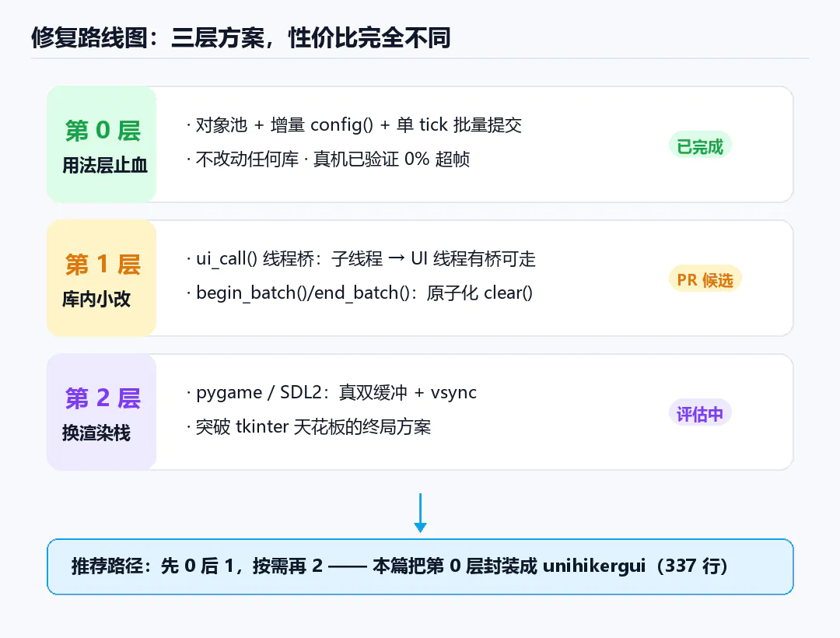Click the 推荐路径 recommendation box
This screenshot has width=840, height=638.
coord(420,566)
